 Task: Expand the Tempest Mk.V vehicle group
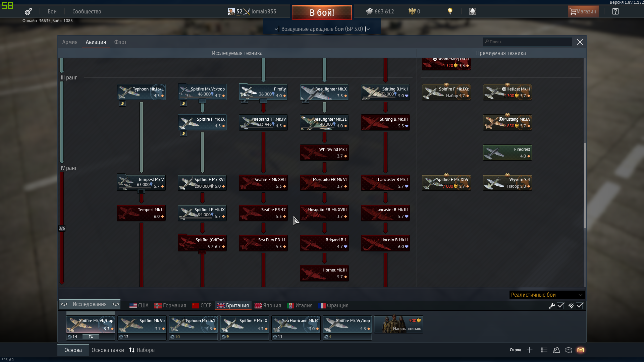point(141,191)
